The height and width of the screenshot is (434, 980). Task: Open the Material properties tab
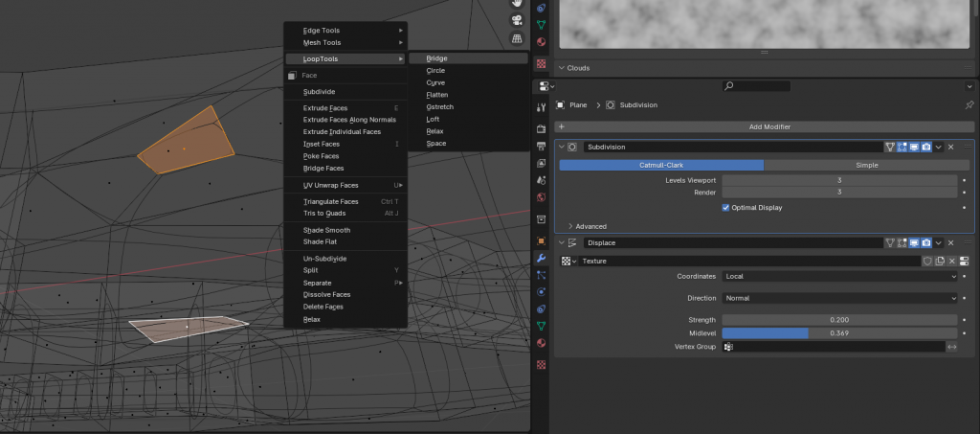(541, 343)
